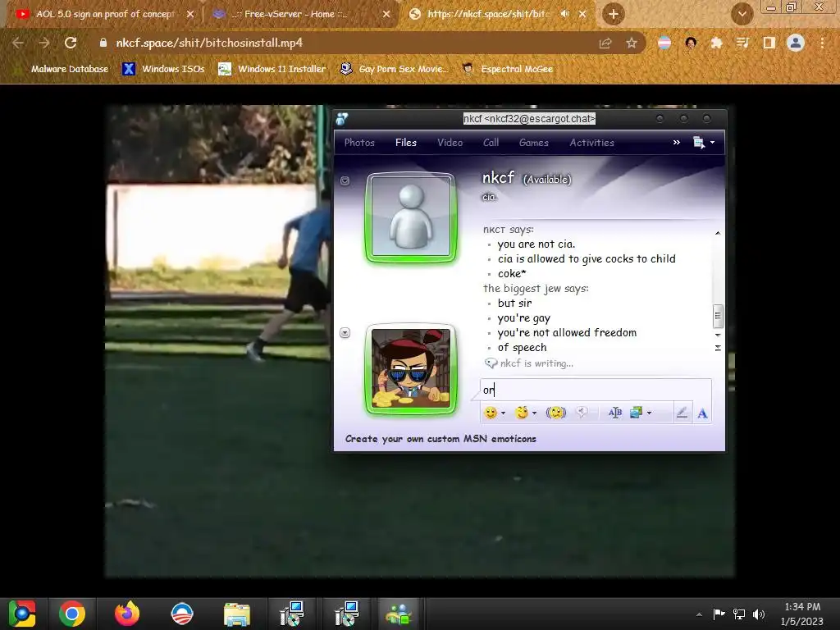Viewport: 840px width, 630px height.
Task: Click the background pictures icon
Action: [636, 413]
